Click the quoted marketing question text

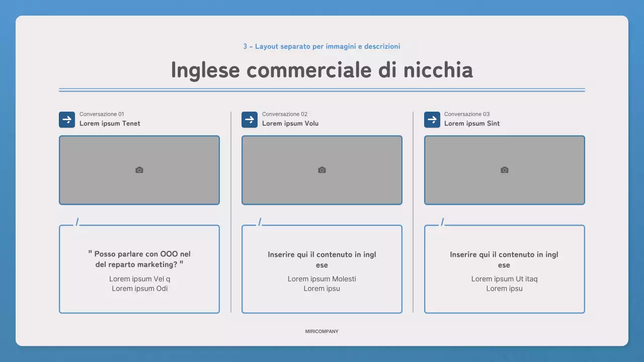click(x=139, y=259)
